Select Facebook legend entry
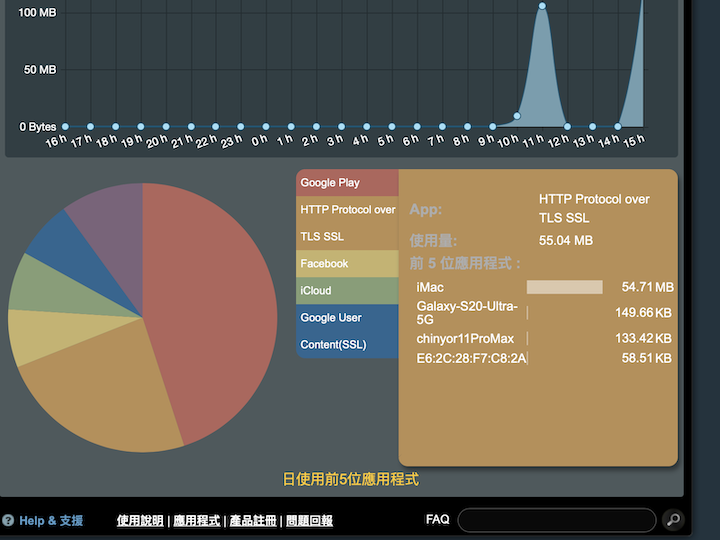The image size is (720, 540). (x=347, y=264)
